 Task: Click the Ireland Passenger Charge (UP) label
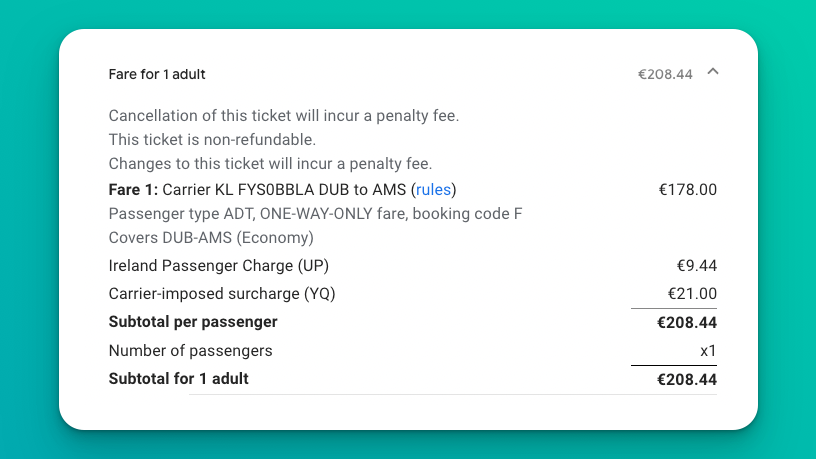(x=218, y=266)
